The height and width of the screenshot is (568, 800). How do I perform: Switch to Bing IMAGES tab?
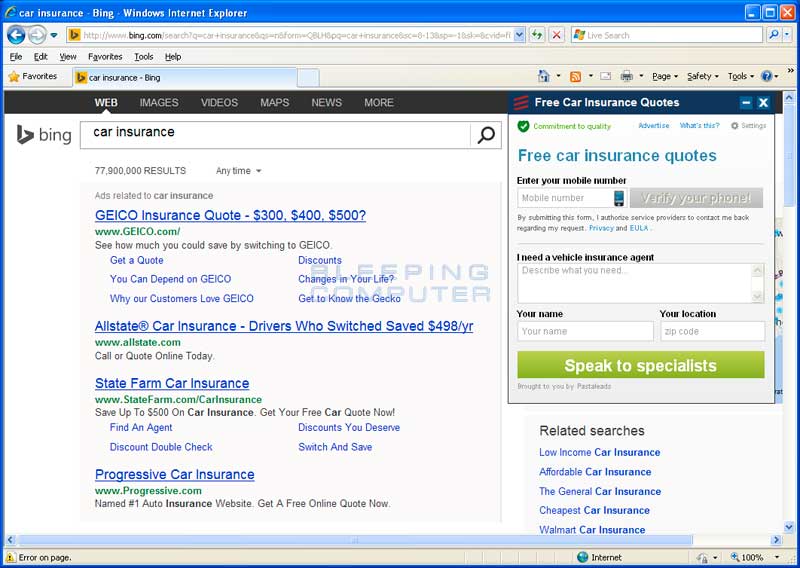(159, 103)
